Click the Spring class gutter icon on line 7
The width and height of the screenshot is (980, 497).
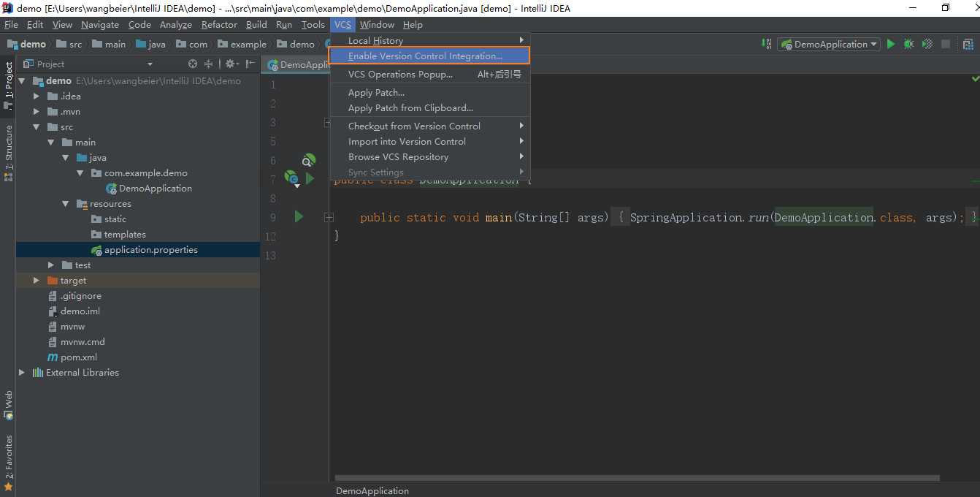291,178
